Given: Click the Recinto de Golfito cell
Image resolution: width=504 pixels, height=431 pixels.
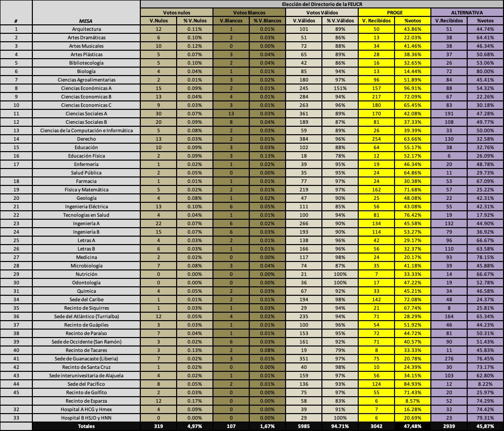Looking at the screenshot, I should pyautogui.click(x=86, y=392).
